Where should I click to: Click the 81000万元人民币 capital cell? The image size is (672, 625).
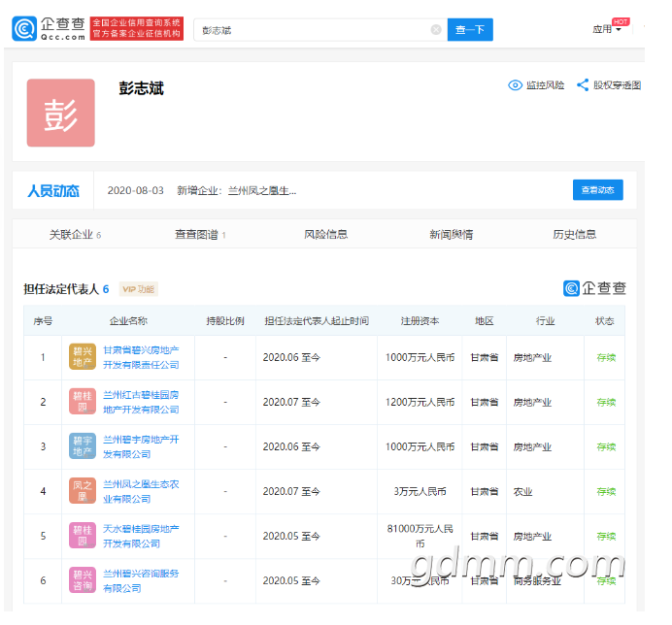420,536
